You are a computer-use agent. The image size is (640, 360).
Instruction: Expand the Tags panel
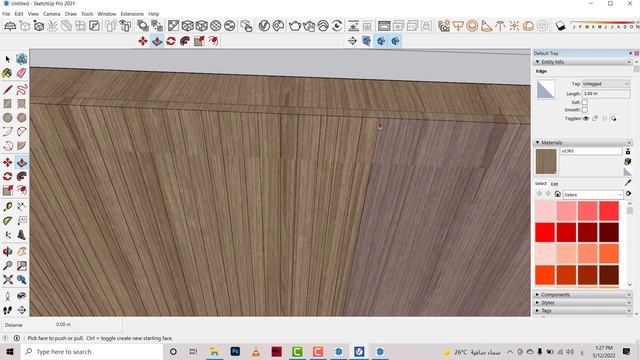tap(537, 311)
